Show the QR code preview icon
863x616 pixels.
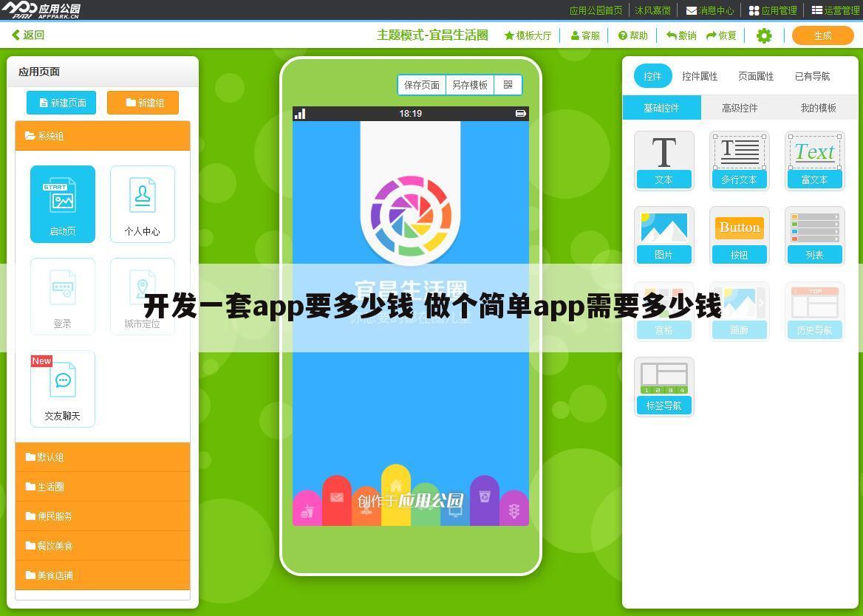(x=508, y=85)
